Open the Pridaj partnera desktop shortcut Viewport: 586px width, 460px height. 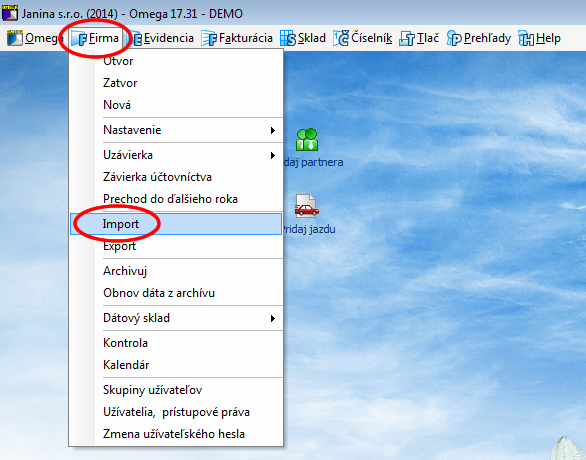click(307, 140)
